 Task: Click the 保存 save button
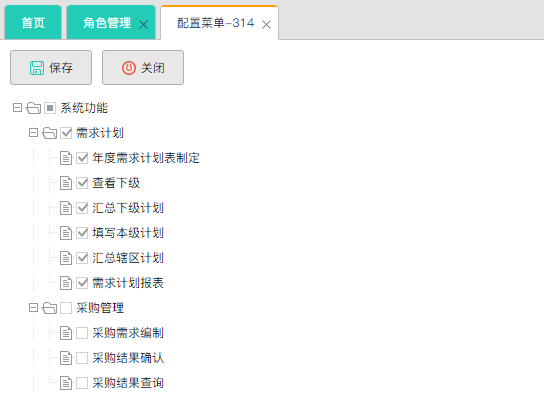(x=51, y=68)
